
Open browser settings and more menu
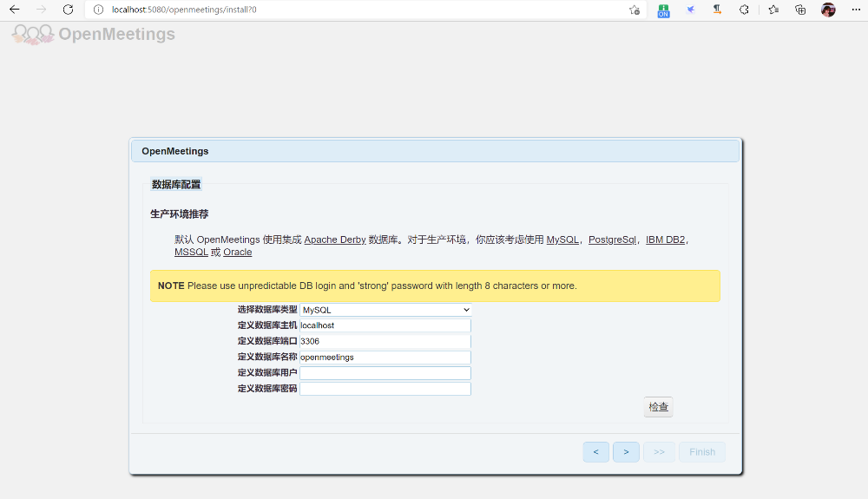tap(856, 10)
